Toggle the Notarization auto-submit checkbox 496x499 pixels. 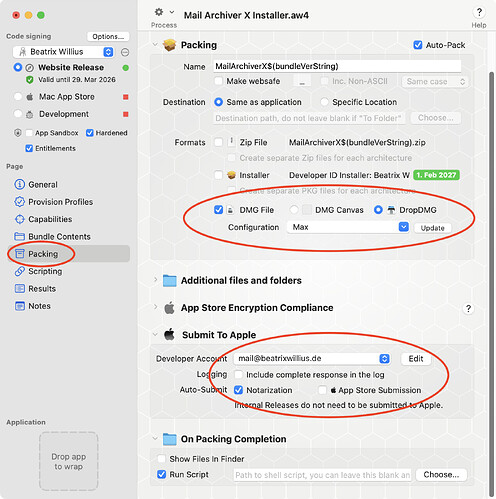click(238, 390)
